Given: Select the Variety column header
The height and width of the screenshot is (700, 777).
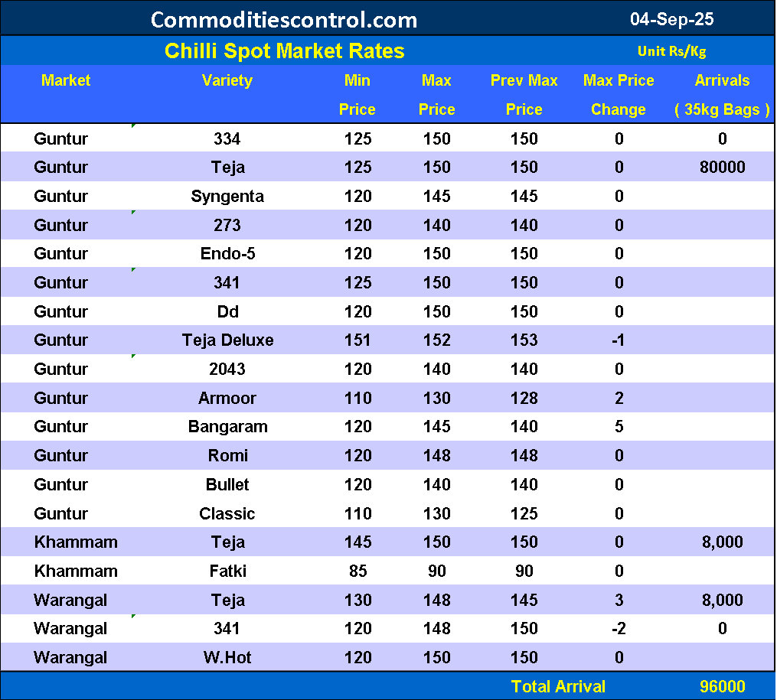Looking at the screenshot, I should point(227,80).
